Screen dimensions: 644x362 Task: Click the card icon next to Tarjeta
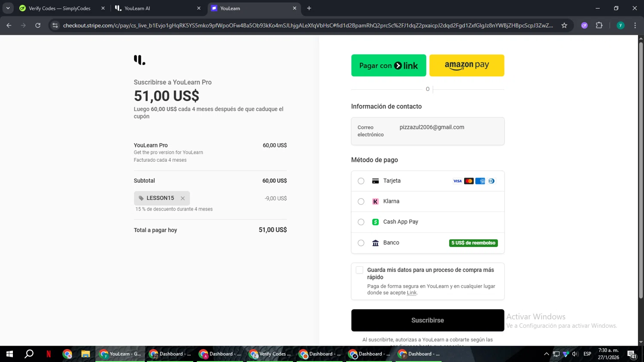point(375,181)
